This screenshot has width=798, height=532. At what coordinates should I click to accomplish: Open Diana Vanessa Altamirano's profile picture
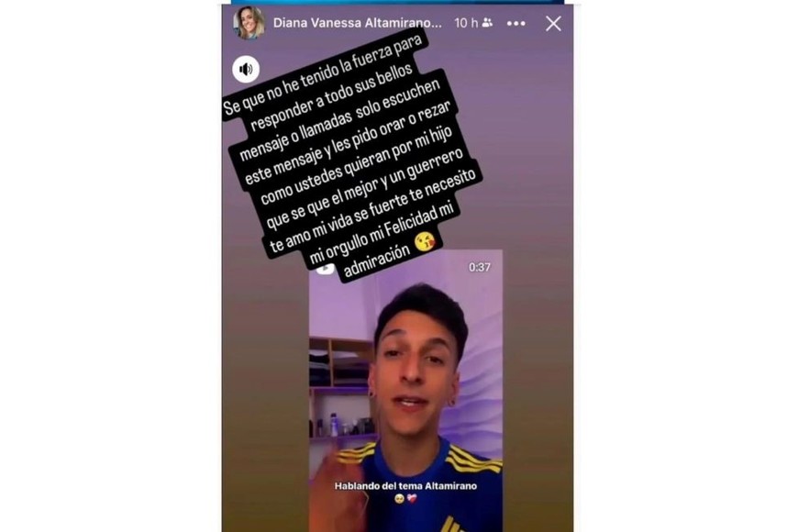[x=249, y=23]
